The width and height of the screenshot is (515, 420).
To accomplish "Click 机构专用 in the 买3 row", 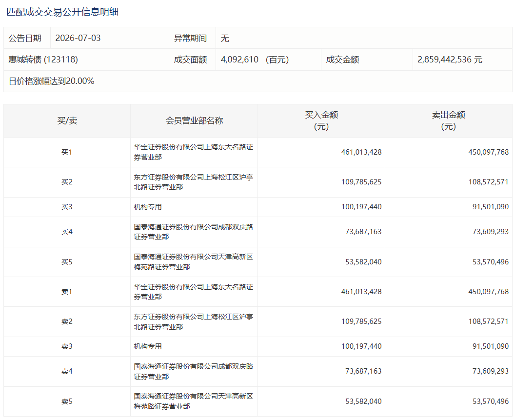I will point(148,207).
